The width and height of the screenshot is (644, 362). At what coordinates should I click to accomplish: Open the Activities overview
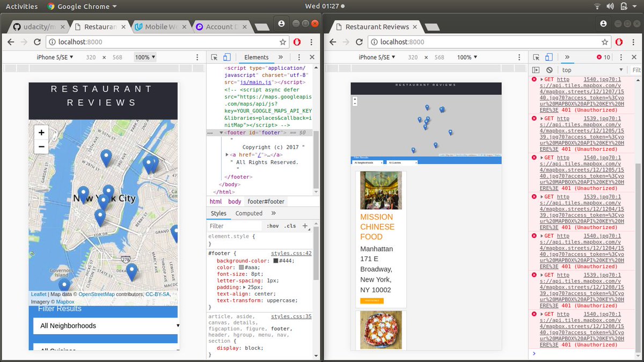point(21,6)
